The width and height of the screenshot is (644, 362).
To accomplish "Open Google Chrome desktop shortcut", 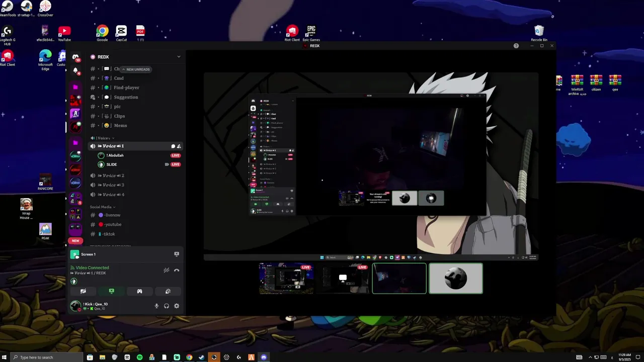I will [x=102, y=33].
